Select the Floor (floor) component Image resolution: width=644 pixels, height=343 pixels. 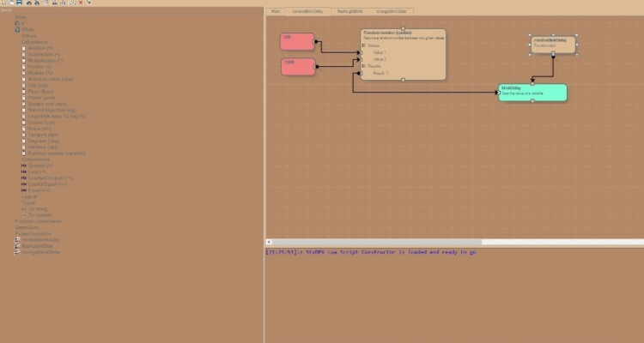click(40, 91)
